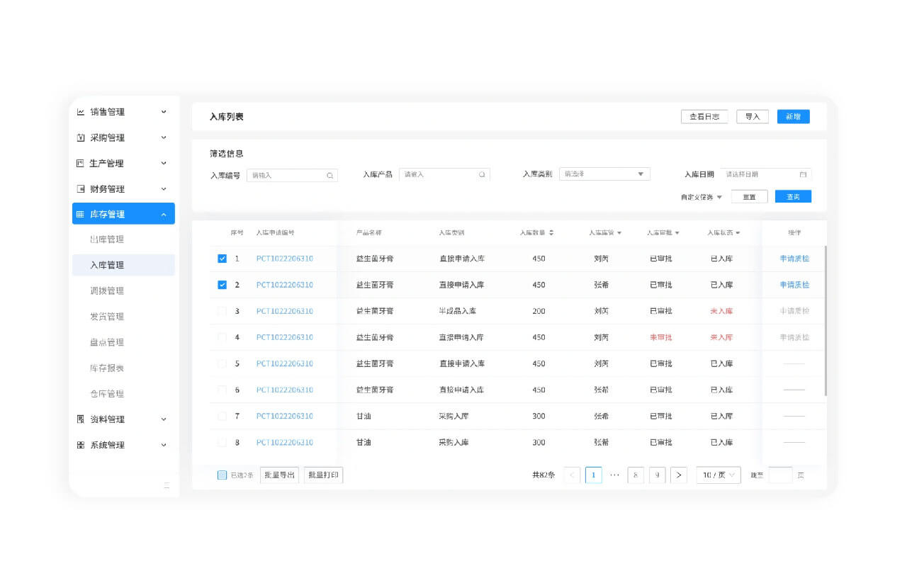Toggle the select-all checkbox near 已选2条

click(x=222, y=475)
